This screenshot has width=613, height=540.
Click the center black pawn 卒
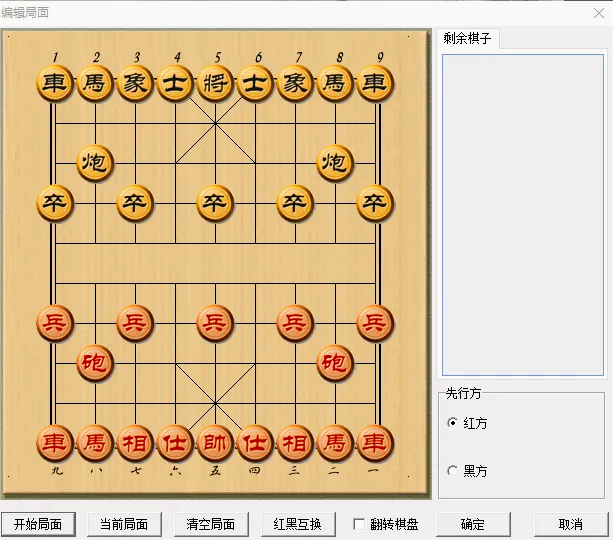click(215, 203)
